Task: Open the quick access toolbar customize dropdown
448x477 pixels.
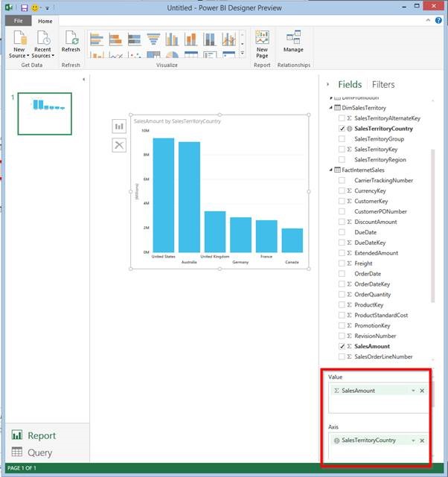Action: pyautogui.click(x=48, y=8)
